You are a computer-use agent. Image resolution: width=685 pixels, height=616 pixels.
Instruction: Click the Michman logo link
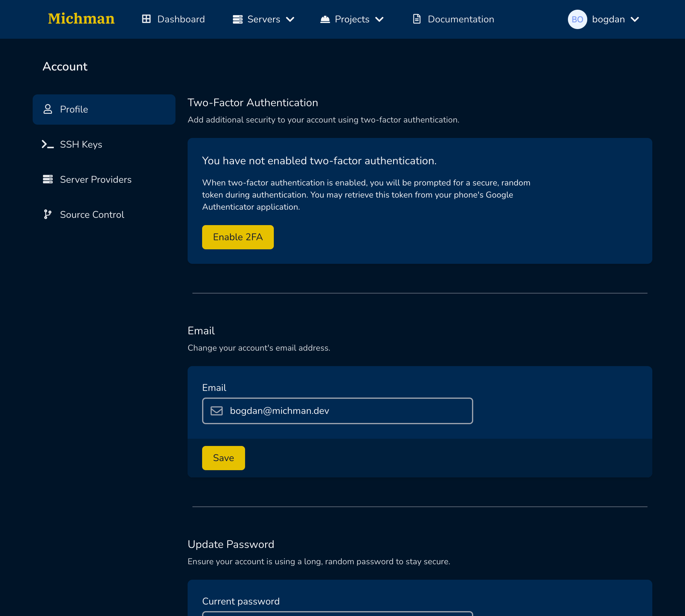coord(81,19)
